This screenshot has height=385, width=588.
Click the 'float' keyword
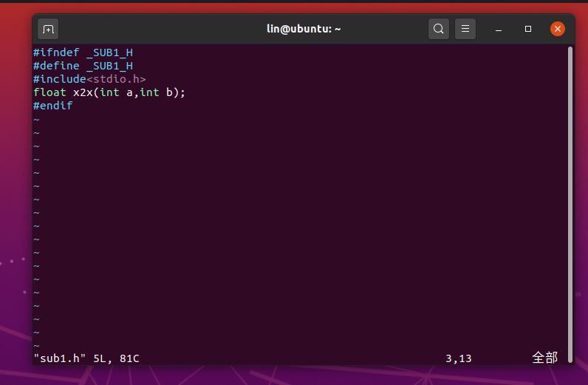[49, 92]
